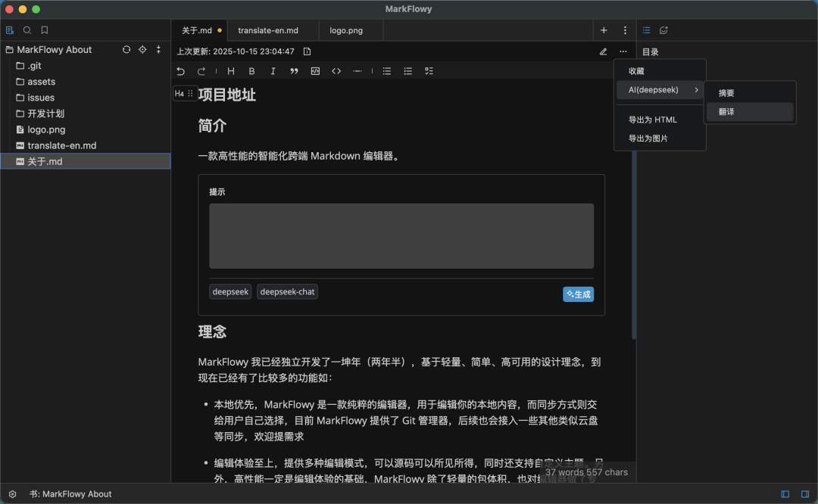Open the deepseek-chat model selector
This screenshot has width=818, height=504.
tap(287, 292)
